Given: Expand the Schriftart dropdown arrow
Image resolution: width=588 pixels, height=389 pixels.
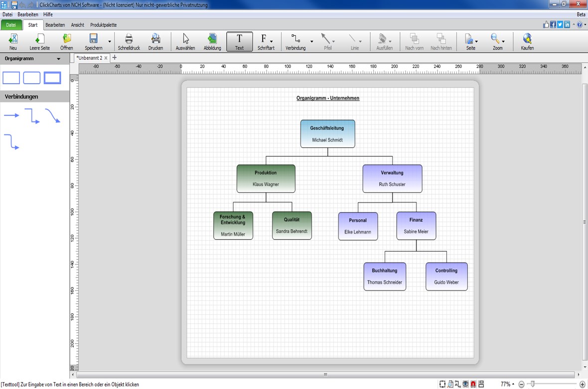Looking at the screenshot, I should 272,42.
